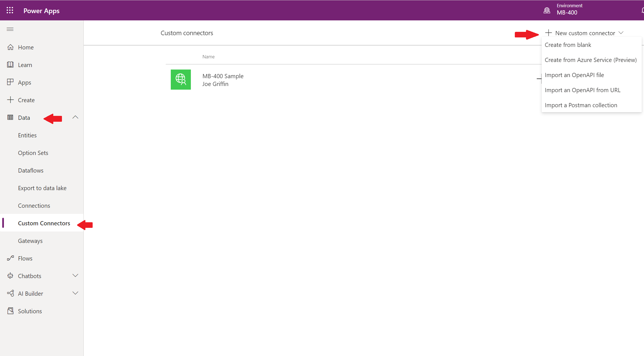This screenshot has height=356, width=644.
Task: Collapse the Data section chevron
Action: click(75, 117)
